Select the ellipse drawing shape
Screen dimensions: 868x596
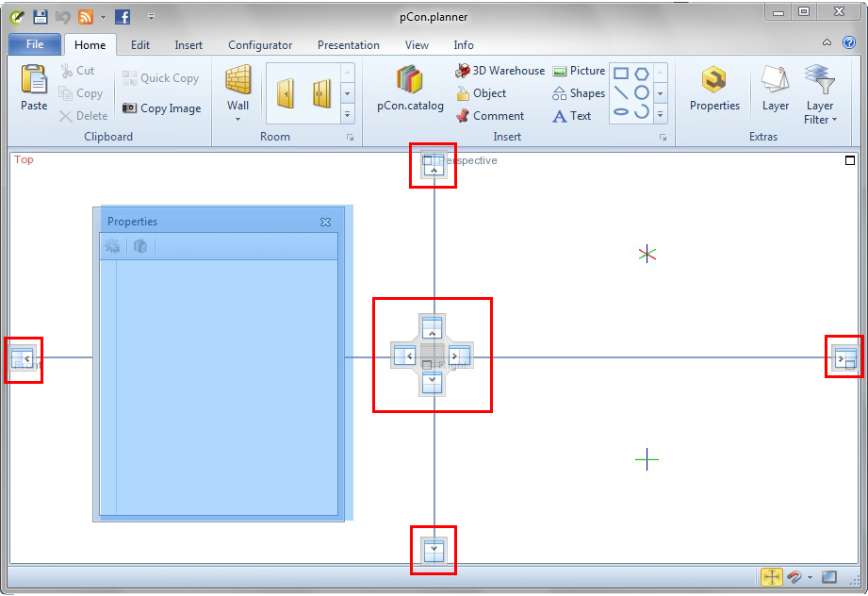click(x=621, y=112)
